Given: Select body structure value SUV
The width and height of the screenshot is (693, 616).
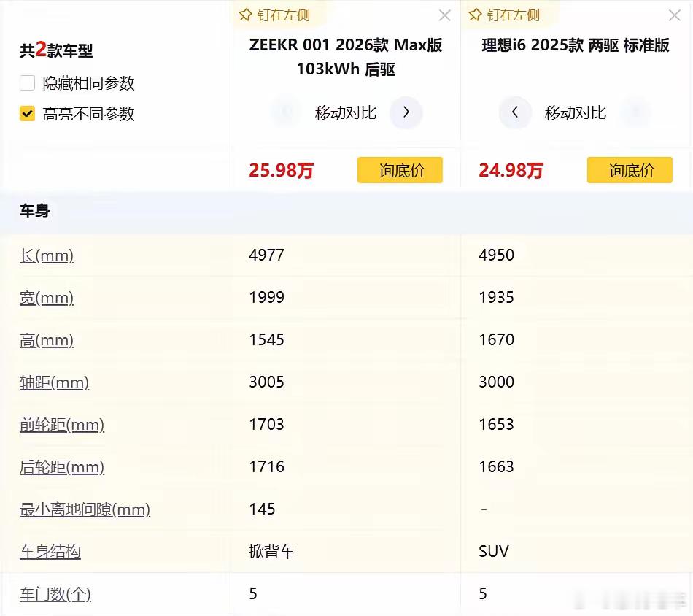Looking at the screenshot, I should pyautogui.click(x=494, y=552).
